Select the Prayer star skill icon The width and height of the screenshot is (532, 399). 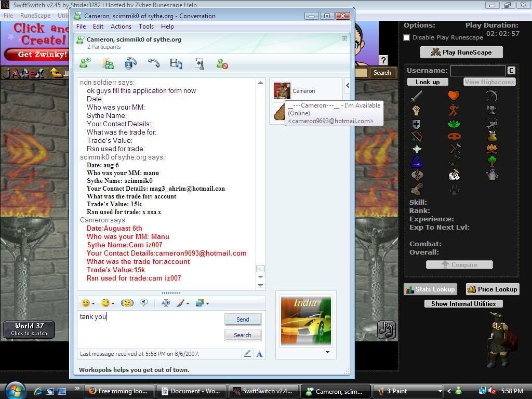[x=417, y=149]
